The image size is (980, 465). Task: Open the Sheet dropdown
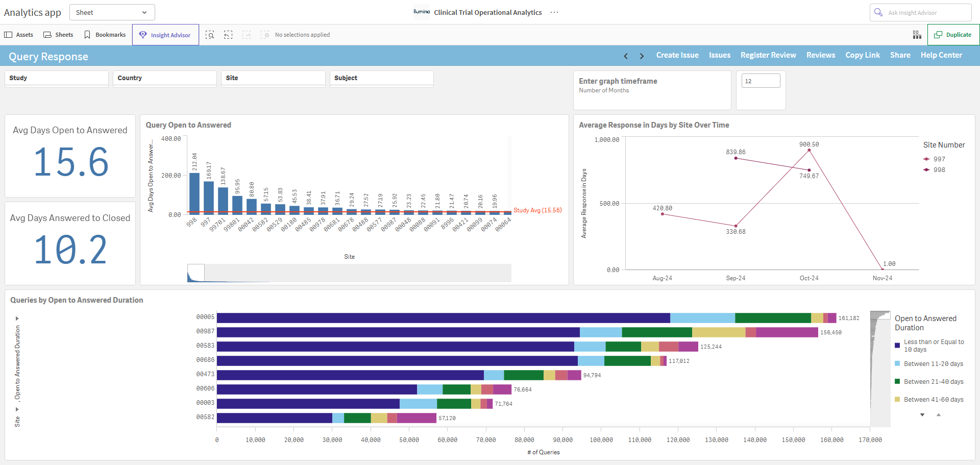point(112,12)
